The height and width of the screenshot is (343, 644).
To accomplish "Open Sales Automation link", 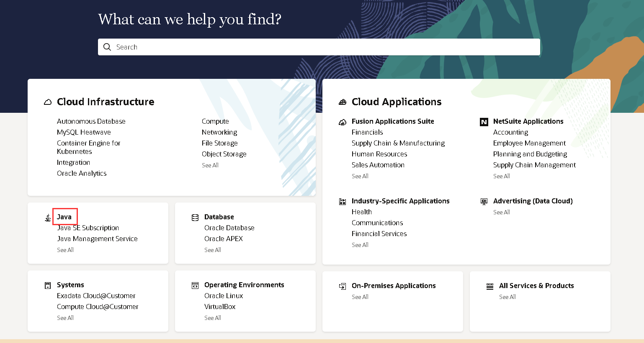I will [x=378, y=165].
